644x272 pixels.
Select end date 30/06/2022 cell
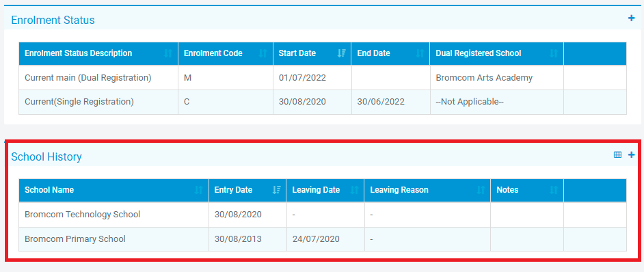point(390,102)
